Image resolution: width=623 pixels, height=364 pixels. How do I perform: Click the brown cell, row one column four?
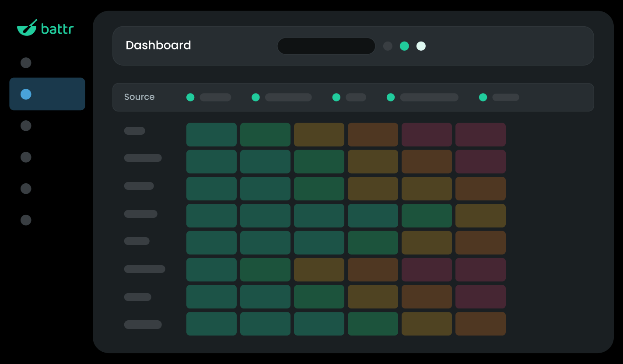373,135
